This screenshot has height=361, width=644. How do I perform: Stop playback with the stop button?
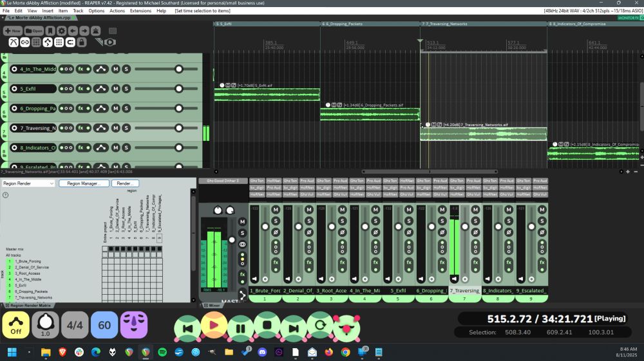click(267, 326)
